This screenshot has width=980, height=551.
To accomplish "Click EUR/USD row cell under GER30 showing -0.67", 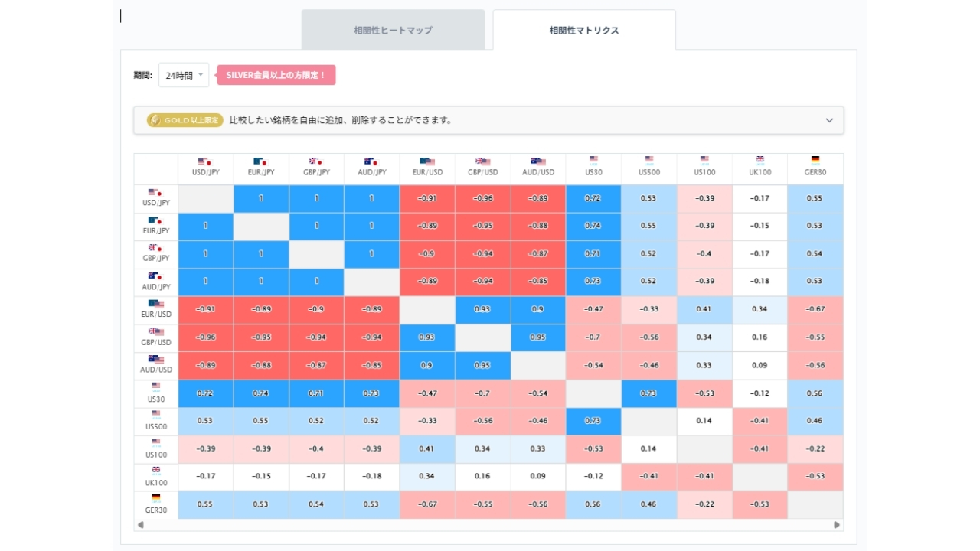I will (x=815, y=310).
